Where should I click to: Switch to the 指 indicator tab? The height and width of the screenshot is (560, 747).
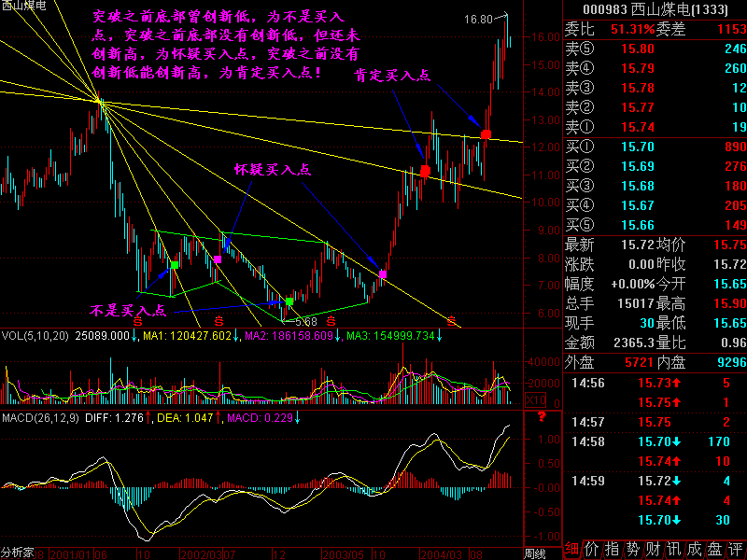point(613,549)
